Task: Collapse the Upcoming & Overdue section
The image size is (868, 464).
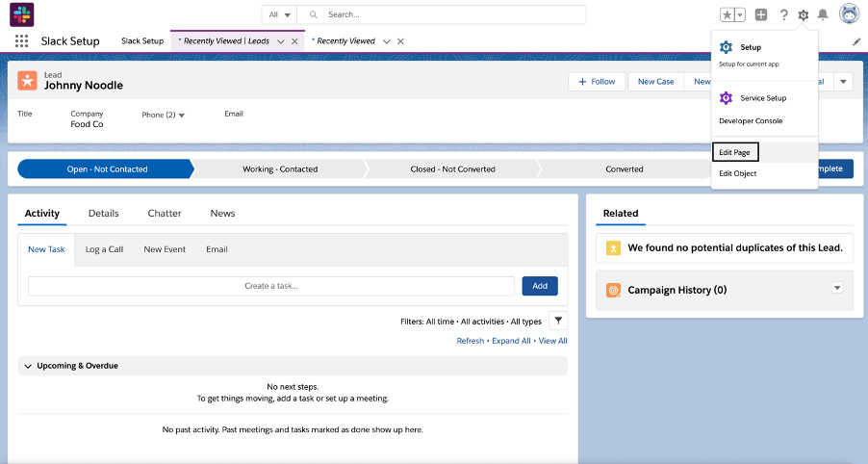Action: [28, 366]
